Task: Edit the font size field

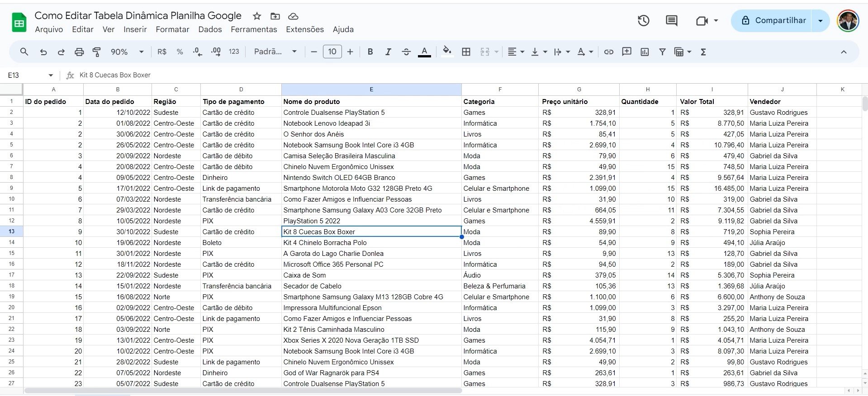Action: tap(332, 52)
